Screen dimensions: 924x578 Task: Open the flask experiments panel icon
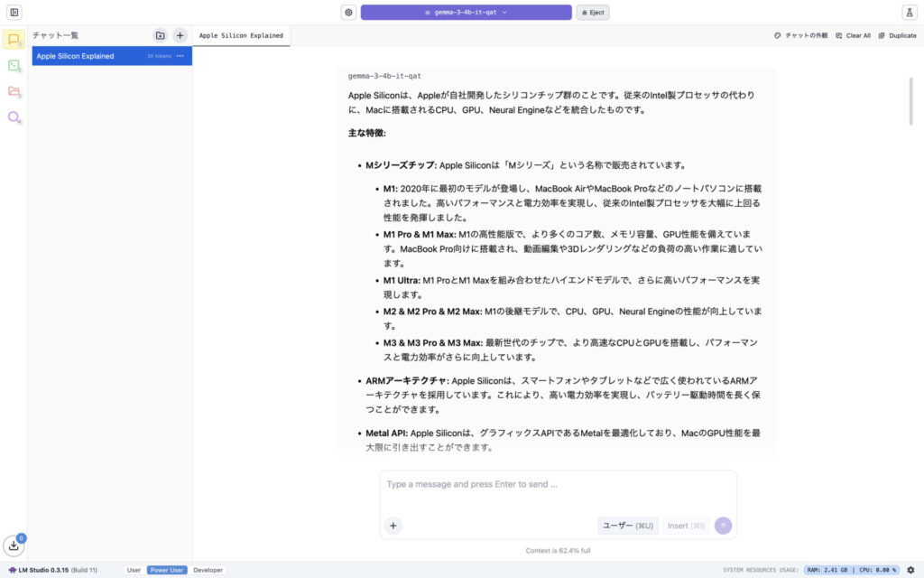click(x=910, y=13)
